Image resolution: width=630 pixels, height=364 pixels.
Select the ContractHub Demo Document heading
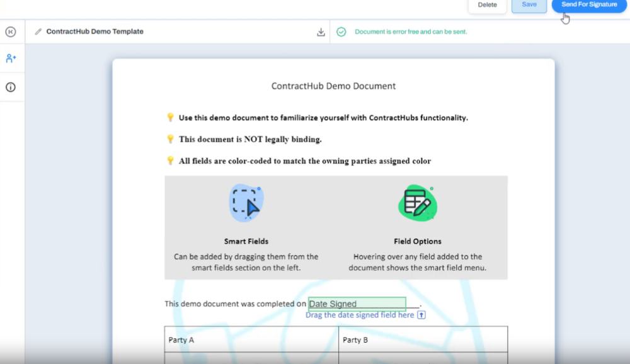(x=333, y=86)
